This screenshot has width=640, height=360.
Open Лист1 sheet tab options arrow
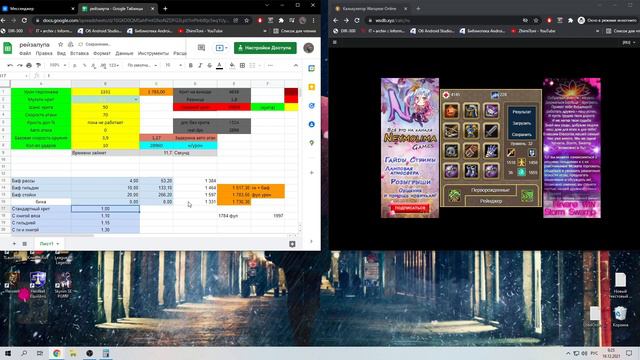tap(58, 244)
